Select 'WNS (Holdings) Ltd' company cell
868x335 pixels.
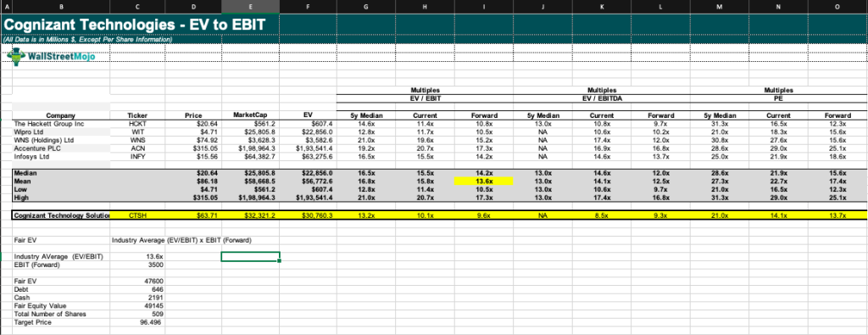tap(61, 140)
